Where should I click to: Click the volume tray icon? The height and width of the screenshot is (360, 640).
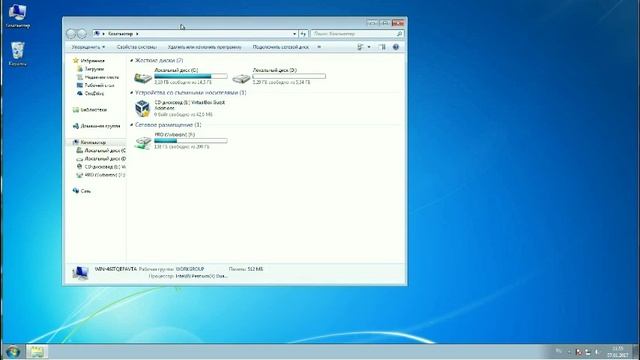597,352
